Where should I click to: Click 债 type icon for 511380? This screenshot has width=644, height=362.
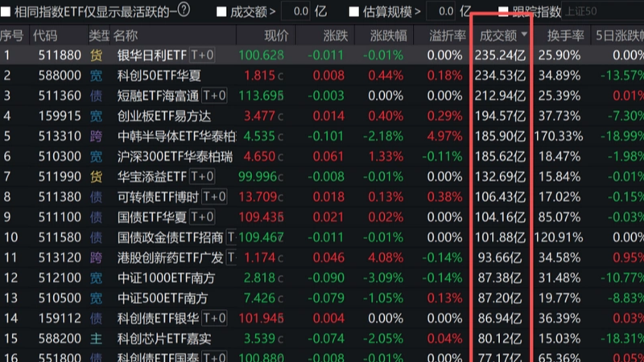[96, 196]
